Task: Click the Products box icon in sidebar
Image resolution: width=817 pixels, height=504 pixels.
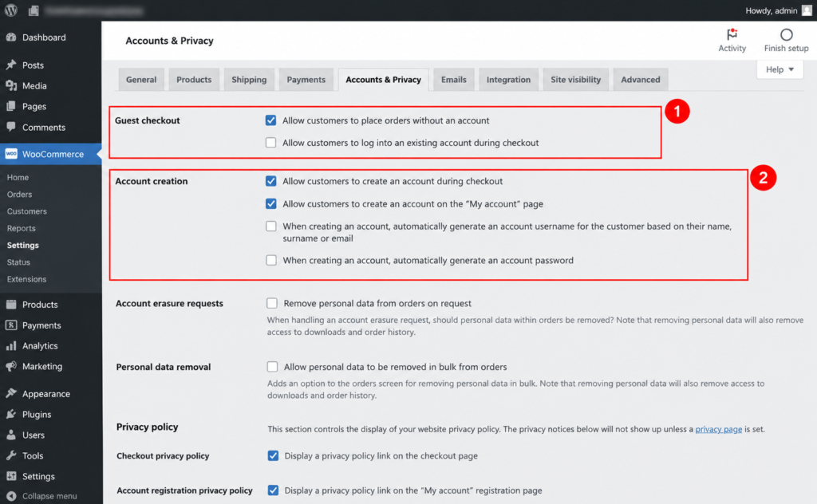Action: (11, 304)
